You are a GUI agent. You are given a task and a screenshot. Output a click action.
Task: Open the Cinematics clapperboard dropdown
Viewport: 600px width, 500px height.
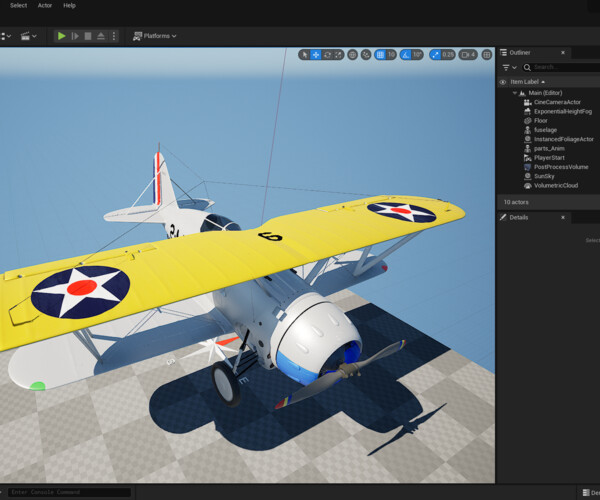28,36
